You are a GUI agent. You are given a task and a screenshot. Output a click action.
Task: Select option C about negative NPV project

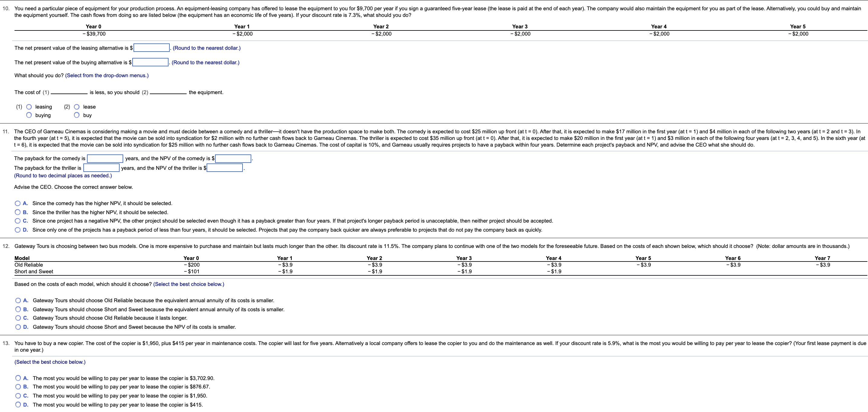point(18,221)
